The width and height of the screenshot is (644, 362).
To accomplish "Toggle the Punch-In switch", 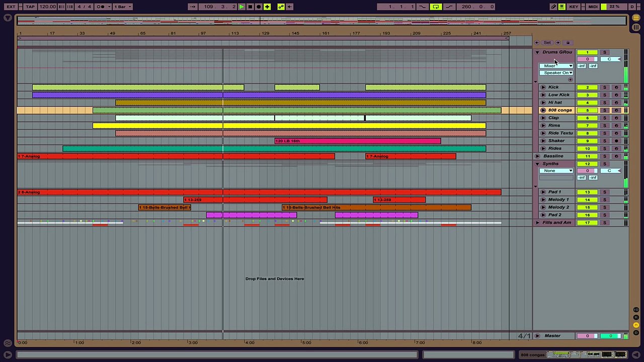I will pos(423,7).
